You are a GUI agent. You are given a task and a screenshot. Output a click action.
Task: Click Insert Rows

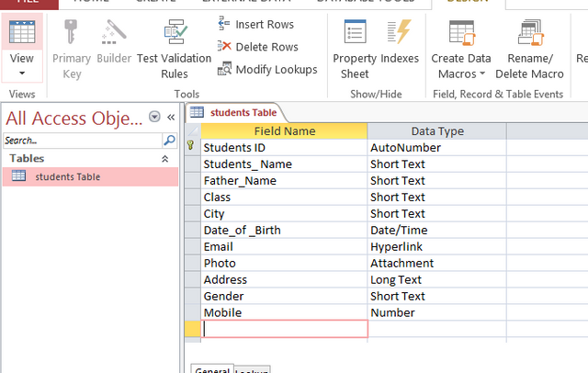[256, 25]
